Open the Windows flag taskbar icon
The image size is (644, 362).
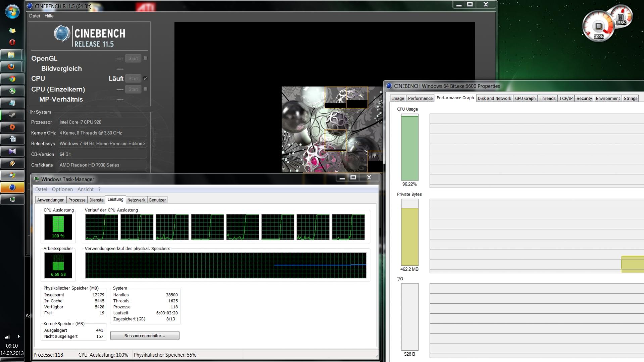click(x=12, y=175)
